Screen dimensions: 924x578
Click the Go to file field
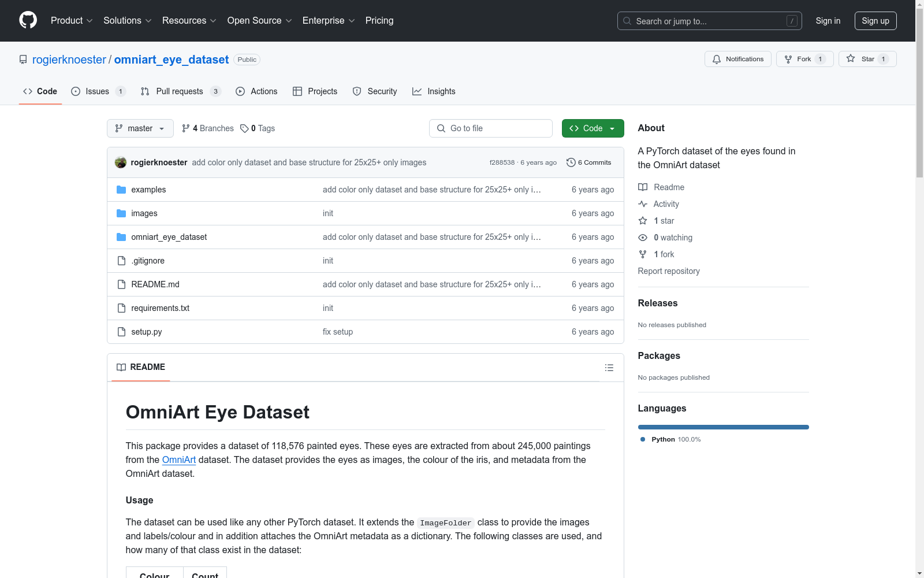491,128
